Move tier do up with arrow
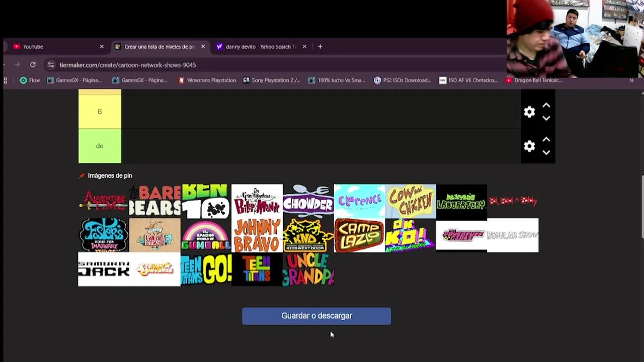The height and width of the screenshot is (362, 644). pyautogui.click(x=546, y=140)
